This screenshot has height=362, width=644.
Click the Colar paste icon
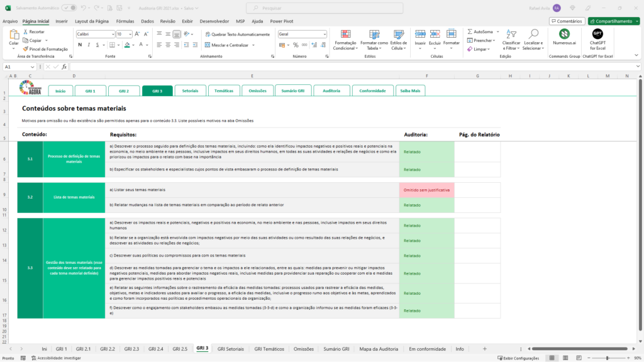(x=14, y=35)
